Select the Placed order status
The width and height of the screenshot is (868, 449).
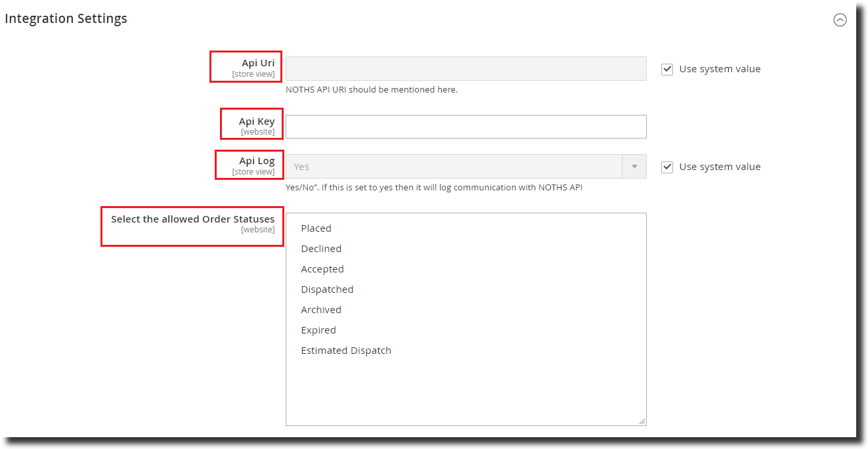(x=316, y=228)
